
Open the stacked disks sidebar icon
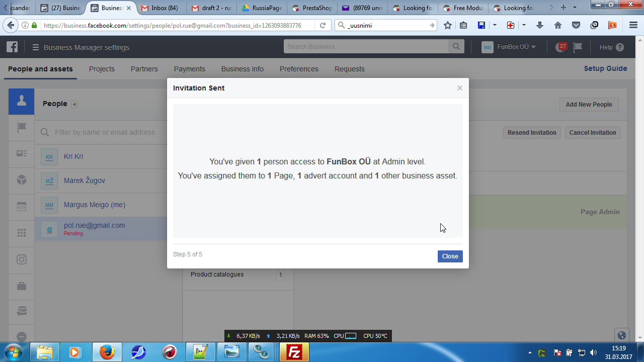tap(22, 312)
